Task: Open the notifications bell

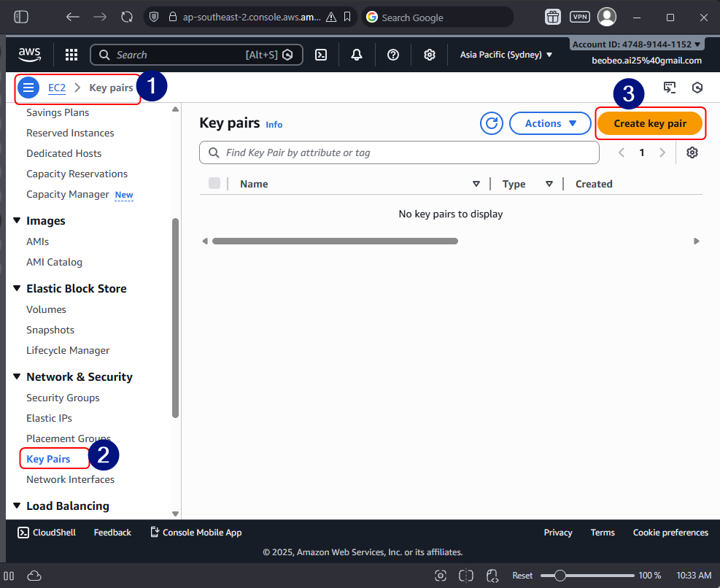Action: point(357,55)
